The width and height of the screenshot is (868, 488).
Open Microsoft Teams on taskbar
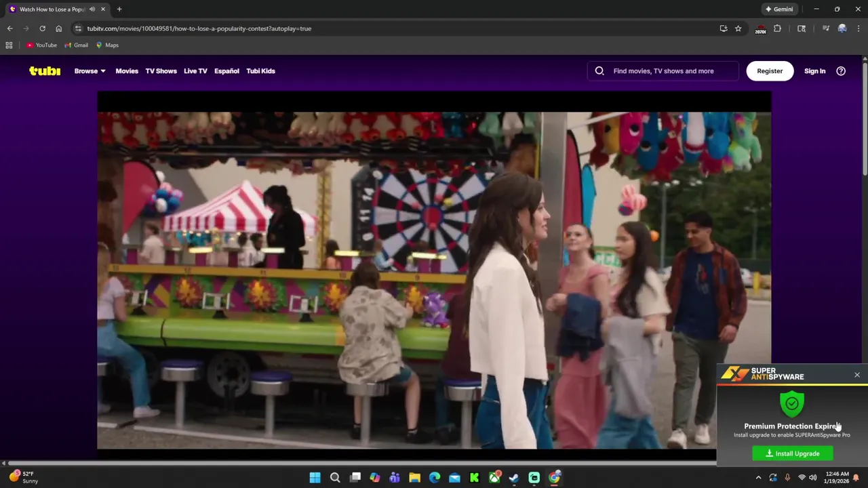coord(395,478)
